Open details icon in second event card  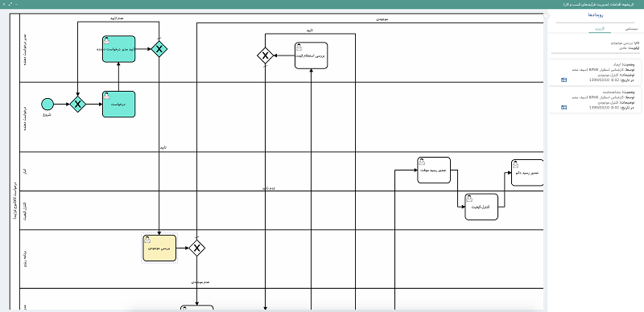(564, 108)
